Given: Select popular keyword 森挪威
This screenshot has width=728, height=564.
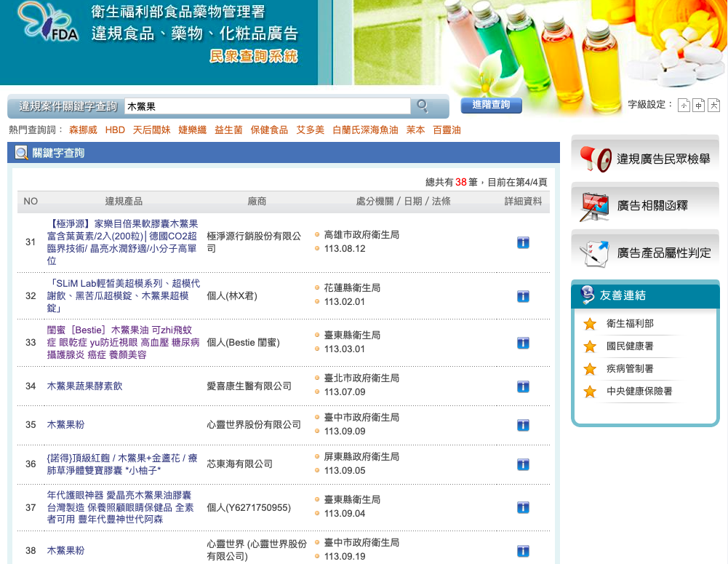Looking at the screenshot, I should pos(83,130).
